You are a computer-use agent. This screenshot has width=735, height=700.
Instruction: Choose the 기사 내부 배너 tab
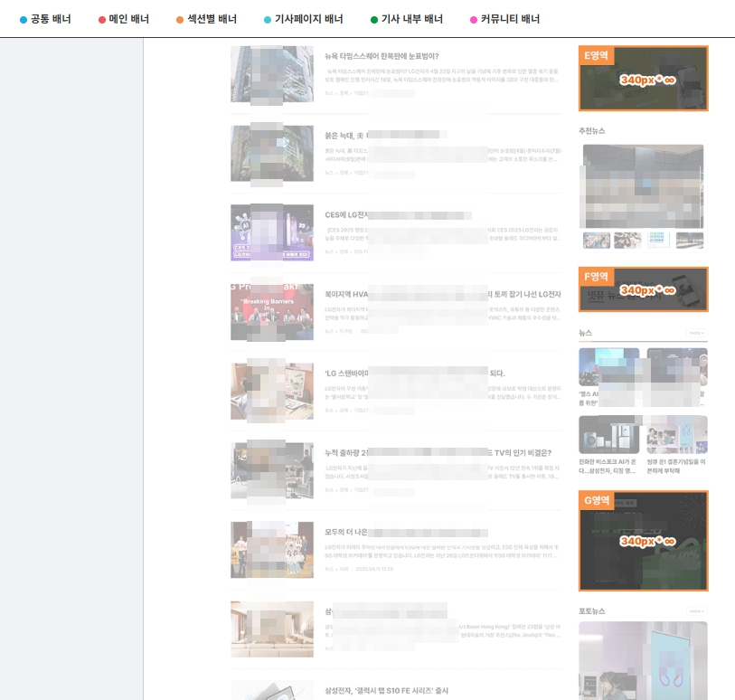coord(407,19)
